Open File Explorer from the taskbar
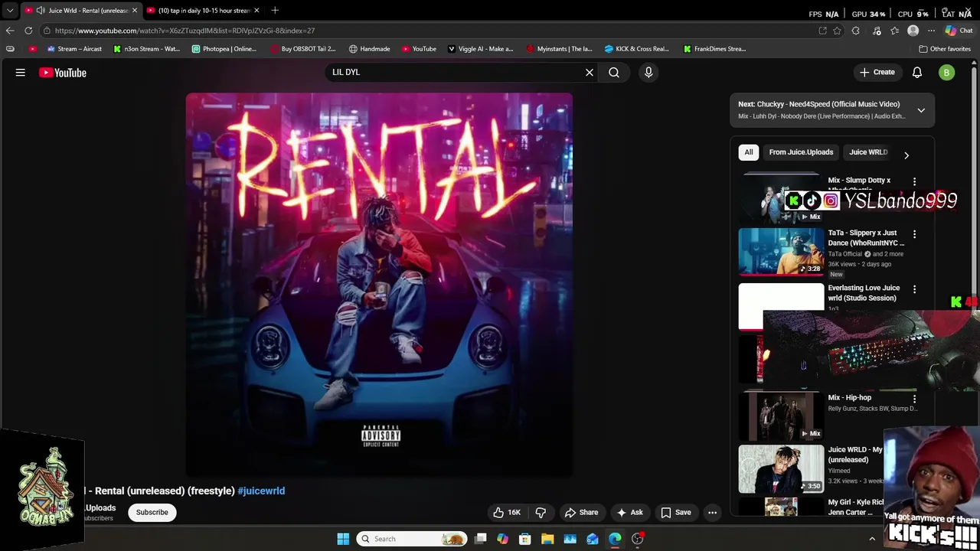This screenshot has width=980, height=551. pos(547,539)
